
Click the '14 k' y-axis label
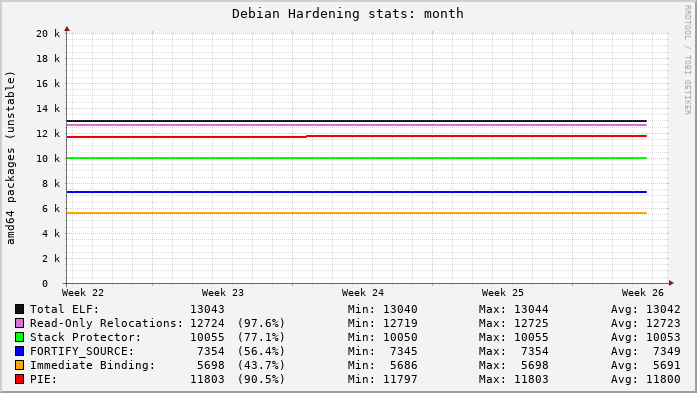pos(48,108)
